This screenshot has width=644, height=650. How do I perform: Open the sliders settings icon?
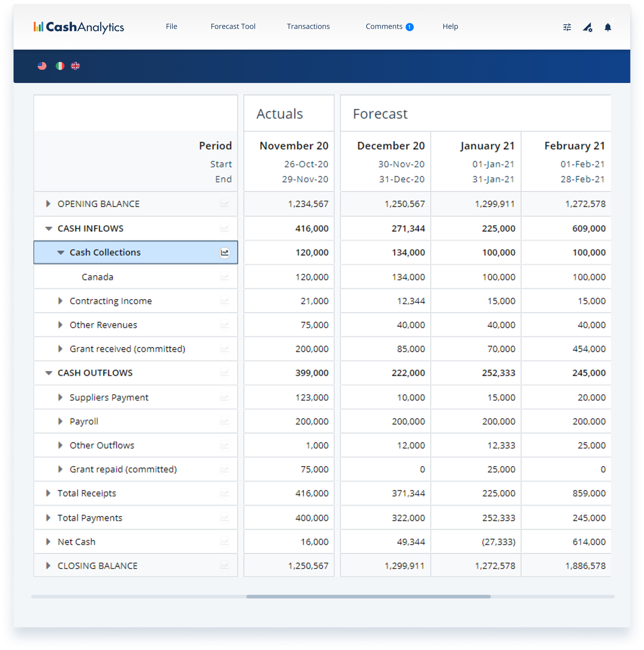click(x=567, y=27)
